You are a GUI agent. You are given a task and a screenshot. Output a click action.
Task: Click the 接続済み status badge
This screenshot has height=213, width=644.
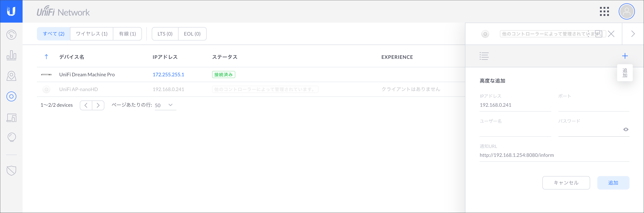click(223, 75)
